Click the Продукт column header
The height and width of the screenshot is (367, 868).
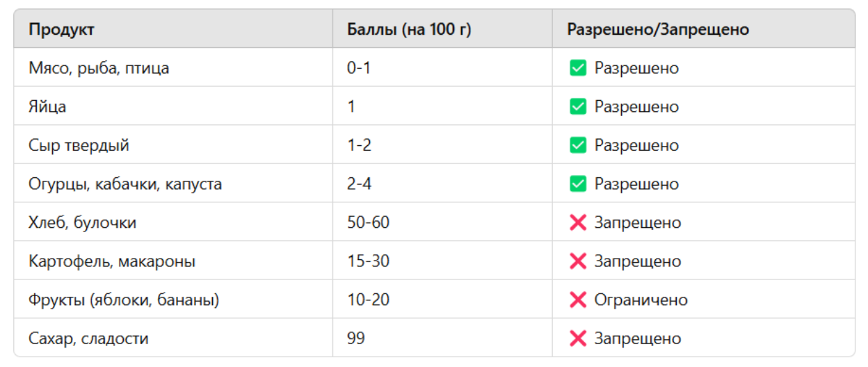(62, 30)
